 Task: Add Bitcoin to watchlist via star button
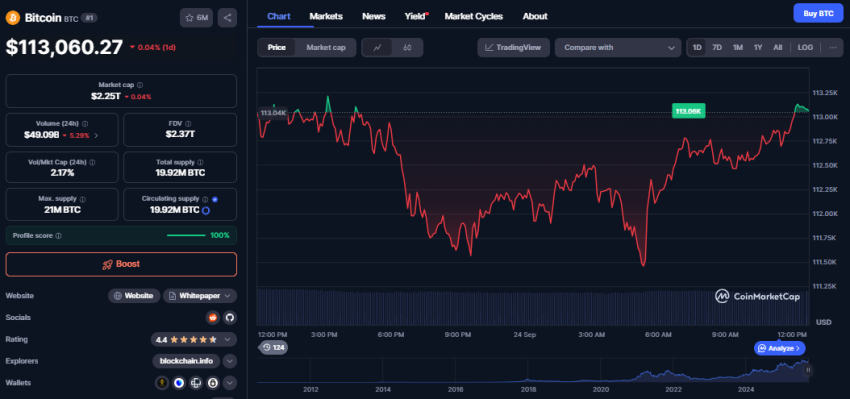[197, 18]
